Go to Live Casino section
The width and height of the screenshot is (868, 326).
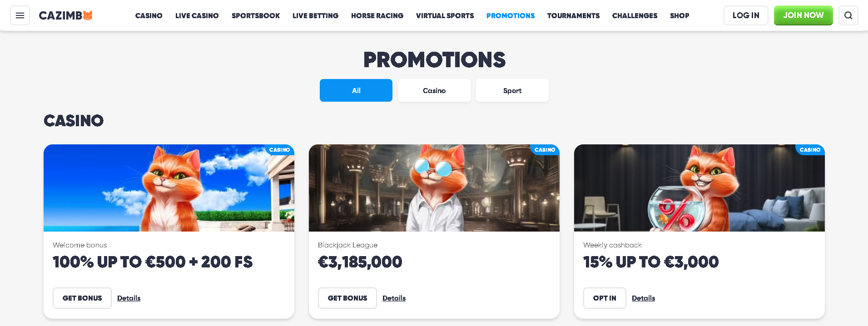click(x=197, y=15)
